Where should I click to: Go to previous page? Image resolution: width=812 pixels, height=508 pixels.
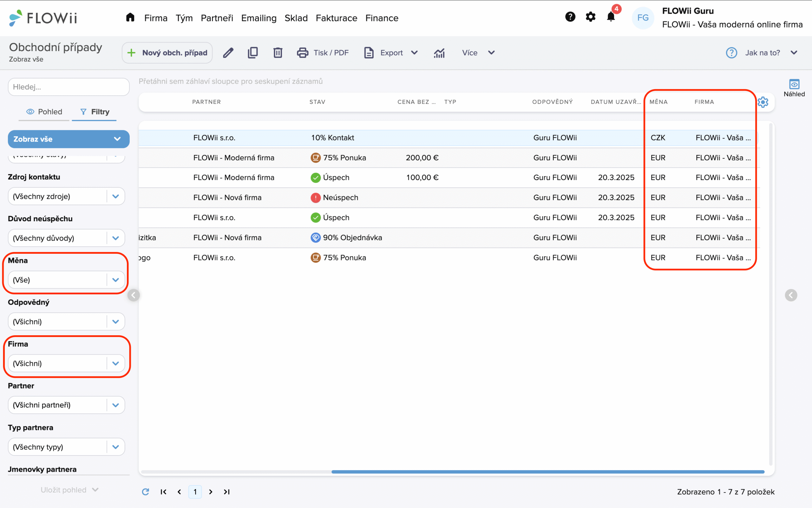[x=179, y=491]
